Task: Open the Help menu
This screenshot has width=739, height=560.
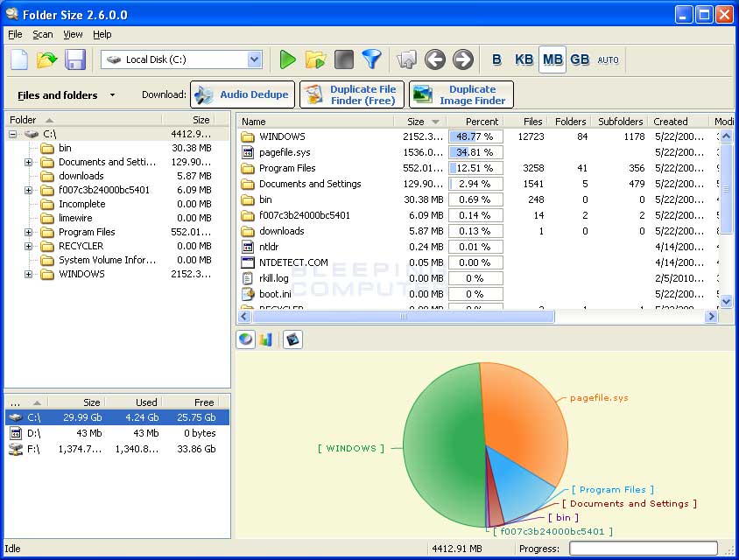Action: pos(102,34)
